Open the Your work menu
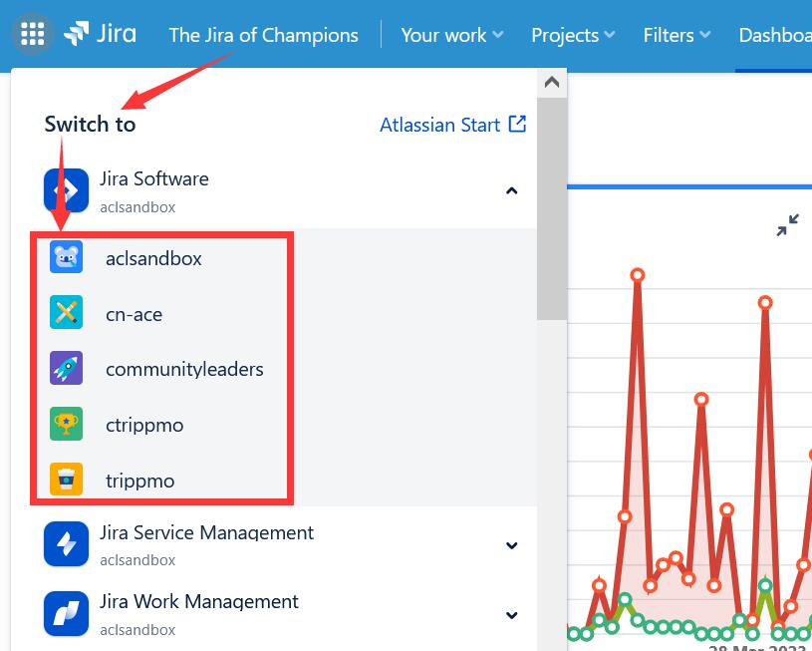812x651 pixels. pos(450,35)
